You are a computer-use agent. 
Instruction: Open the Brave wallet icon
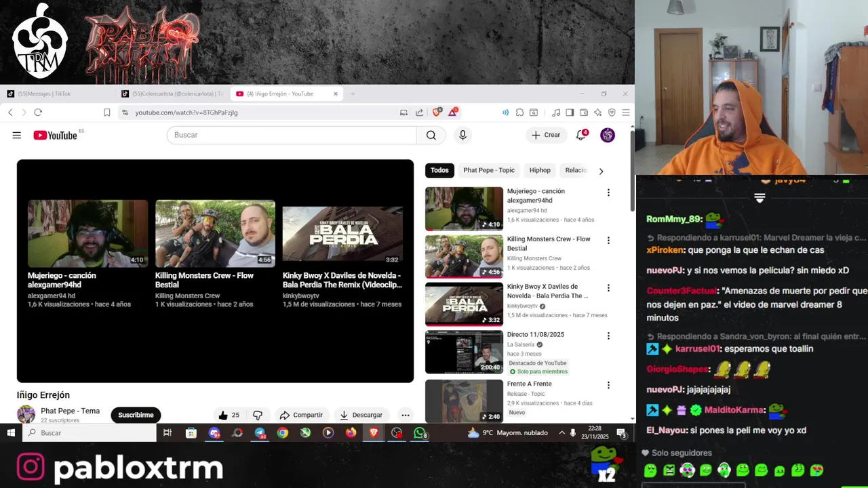pyautogui.click(x=583, y=113)
